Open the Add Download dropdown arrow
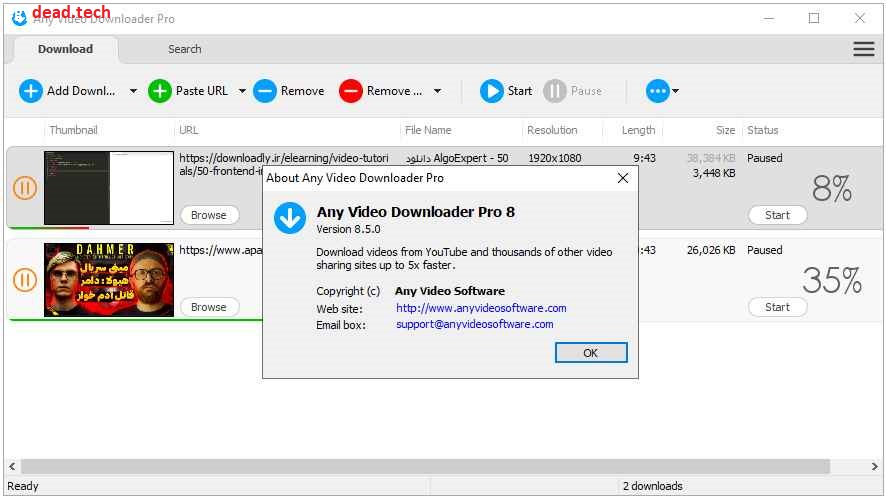886x499 pixels. coord(133,91)
